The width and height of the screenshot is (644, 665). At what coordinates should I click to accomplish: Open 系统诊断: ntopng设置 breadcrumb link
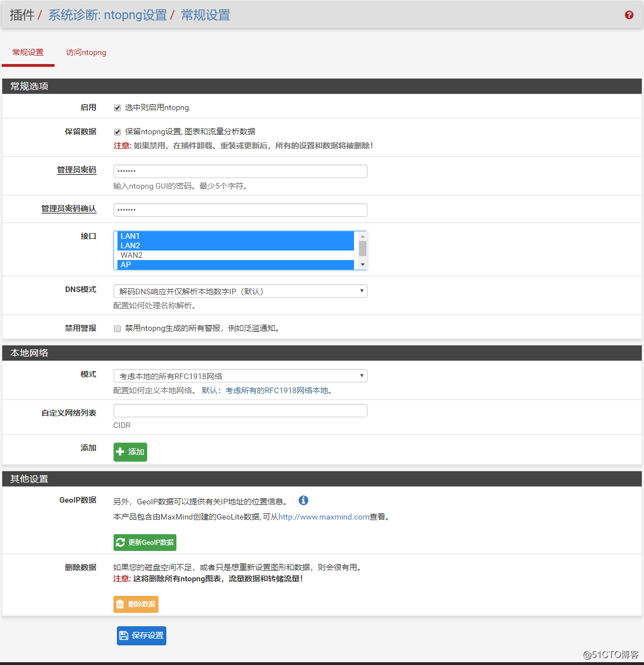click(107, 15)
